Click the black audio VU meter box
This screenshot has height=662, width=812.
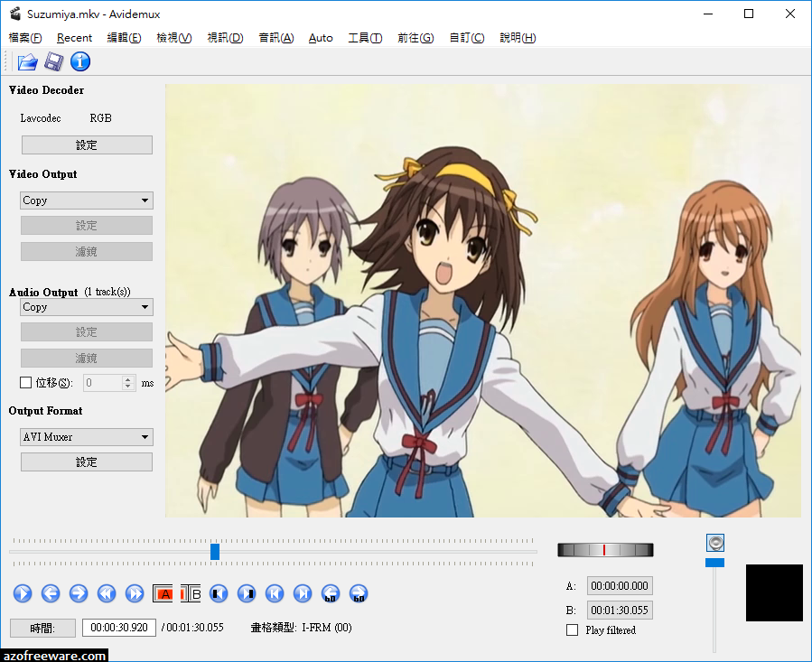click(774, 592)
